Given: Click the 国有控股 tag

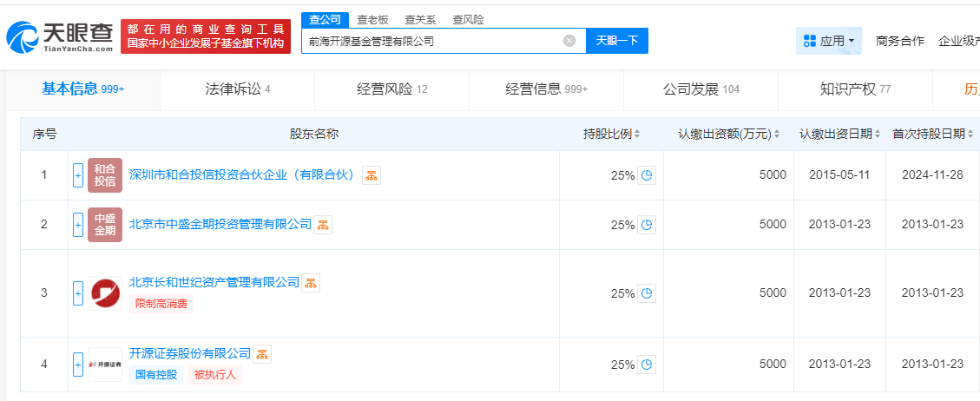Looking at the screenshot, I should pos(155,375).
